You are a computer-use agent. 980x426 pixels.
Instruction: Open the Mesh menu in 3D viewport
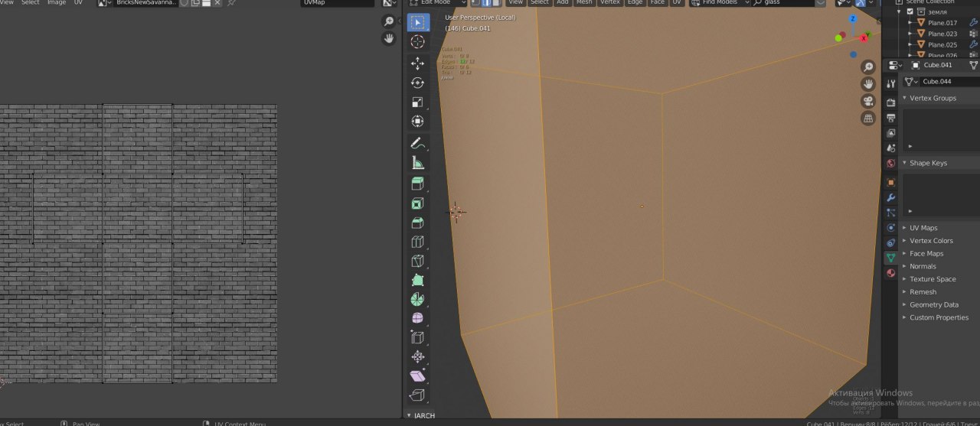[x=584, y=3]
